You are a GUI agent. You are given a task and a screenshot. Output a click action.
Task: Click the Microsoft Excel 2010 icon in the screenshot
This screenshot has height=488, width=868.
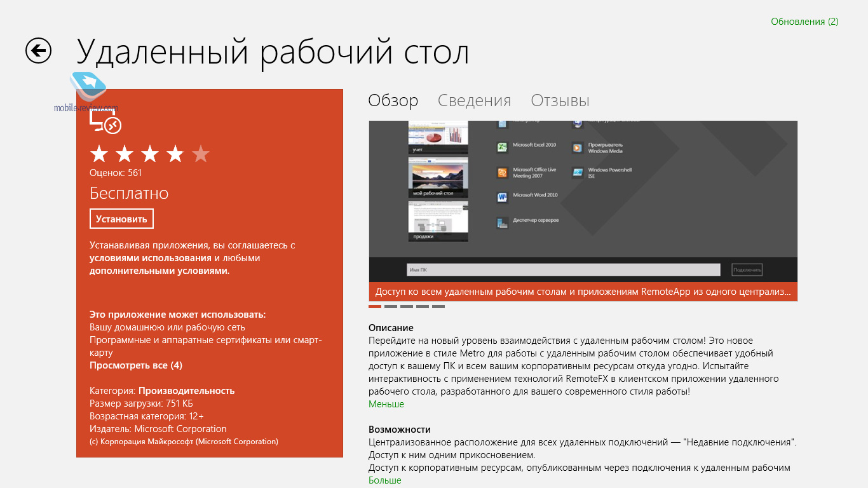tap(502, 147)
